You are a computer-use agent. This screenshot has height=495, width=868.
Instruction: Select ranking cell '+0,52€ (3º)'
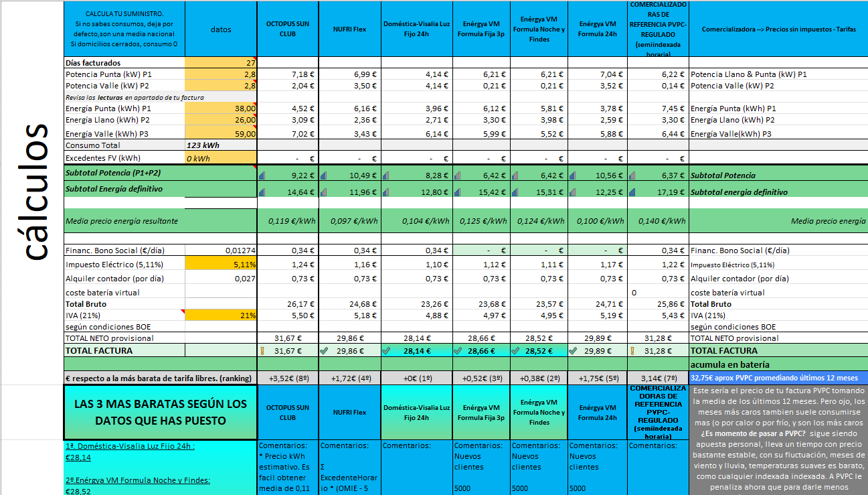click(x=481, y=378)
